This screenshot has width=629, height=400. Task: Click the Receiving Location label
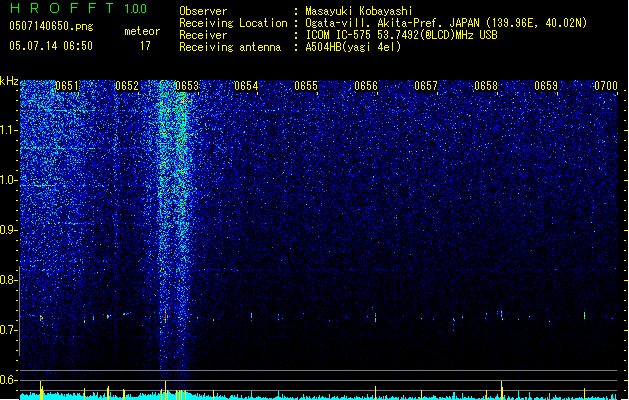tap(233, 23)
